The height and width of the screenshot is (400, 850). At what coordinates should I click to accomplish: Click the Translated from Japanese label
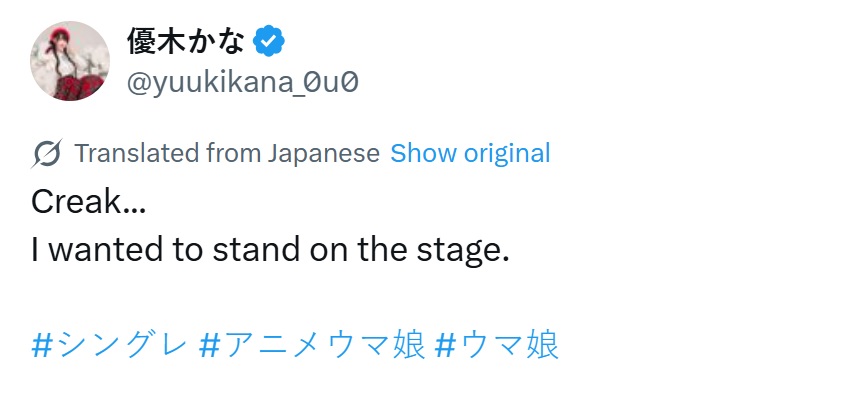(x=227, y=154)
